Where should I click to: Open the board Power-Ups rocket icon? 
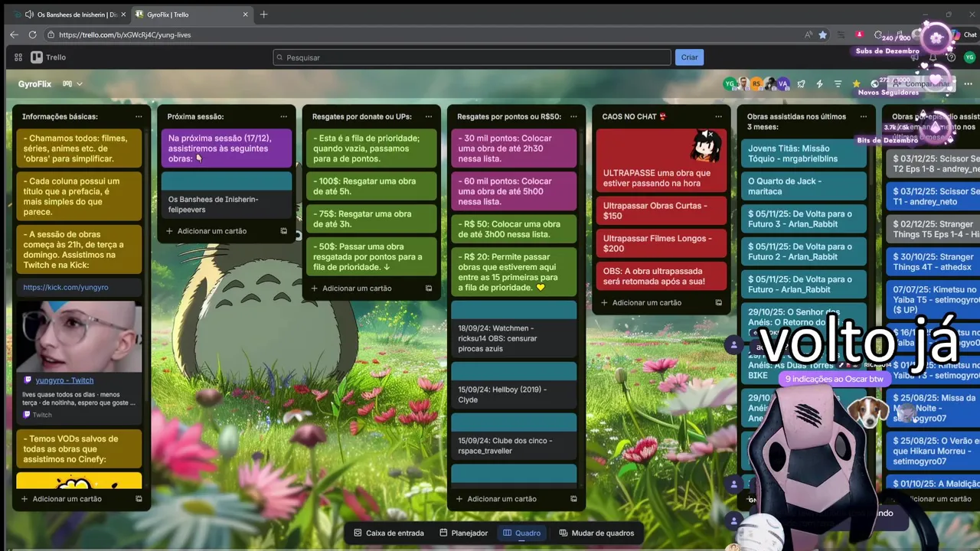pos(801,84)
